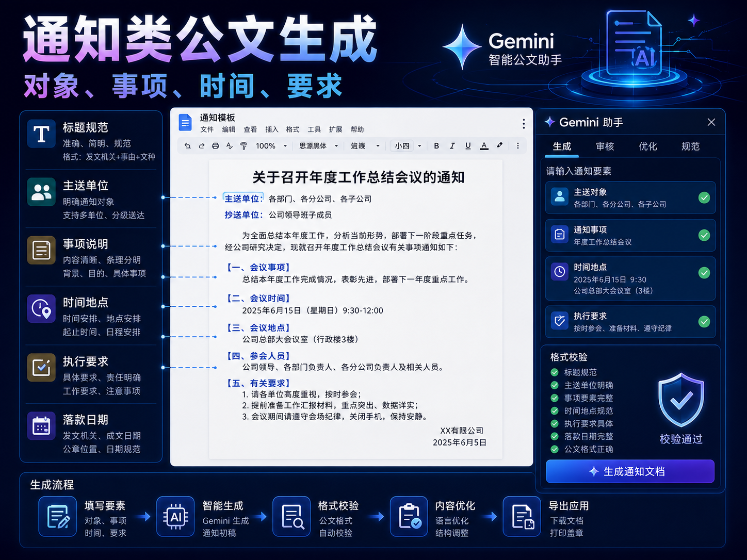Click the 内容优化 clipboard check icon

click(409, 517)
